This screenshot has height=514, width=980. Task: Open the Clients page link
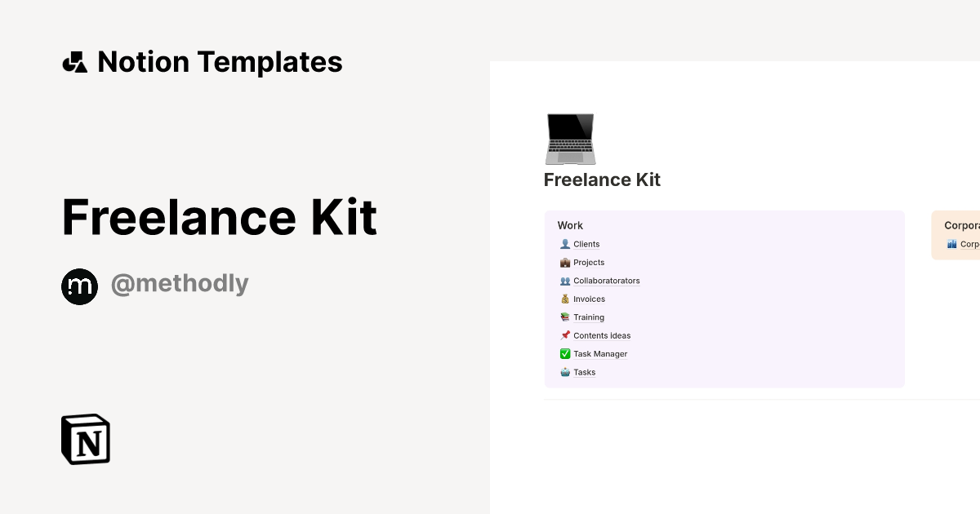[586, 244]
